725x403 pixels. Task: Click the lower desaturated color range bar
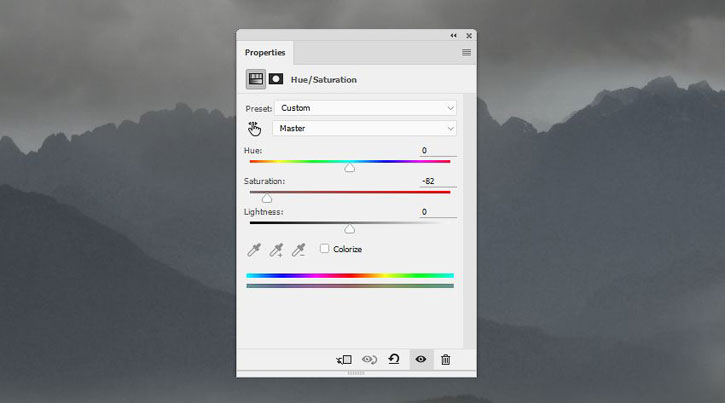pyautogui.click(x=350, y=286)
